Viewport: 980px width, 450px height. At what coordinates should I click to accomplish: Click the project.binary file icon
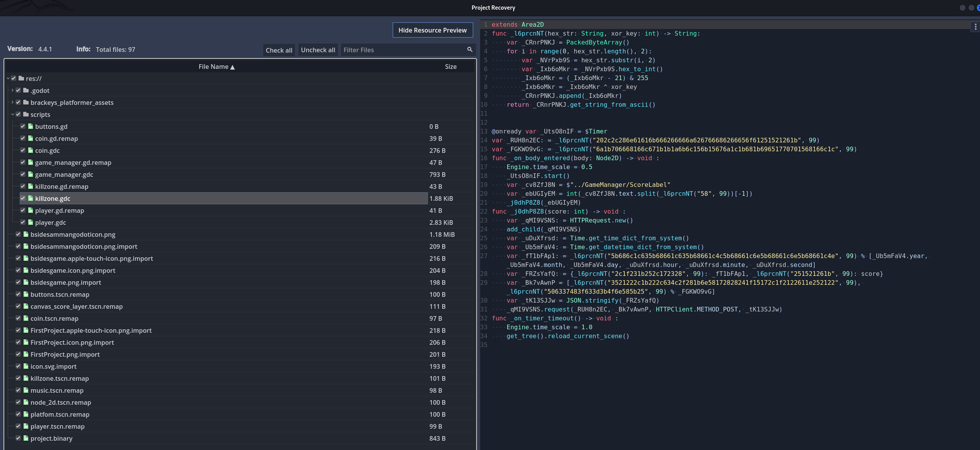pyautogui.click(x=26, y=438)
